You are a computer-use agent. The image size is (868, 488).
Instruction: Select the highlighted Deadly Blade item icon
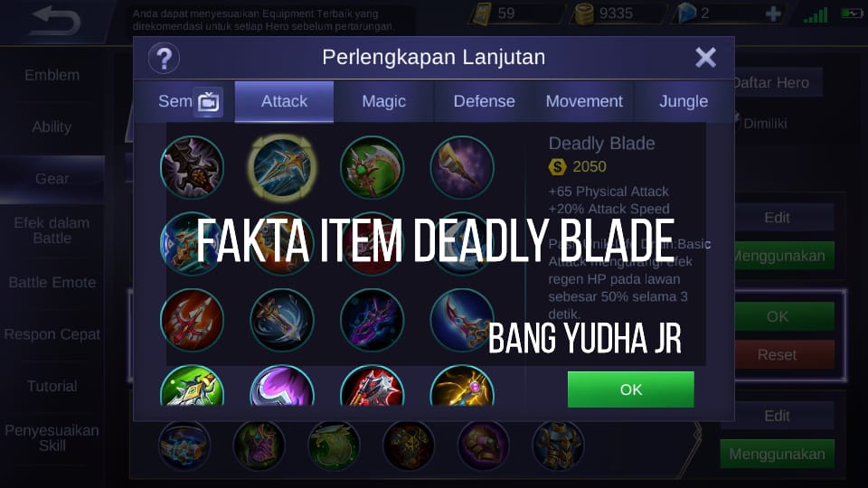pyautogui.click(x=282, y=167)
